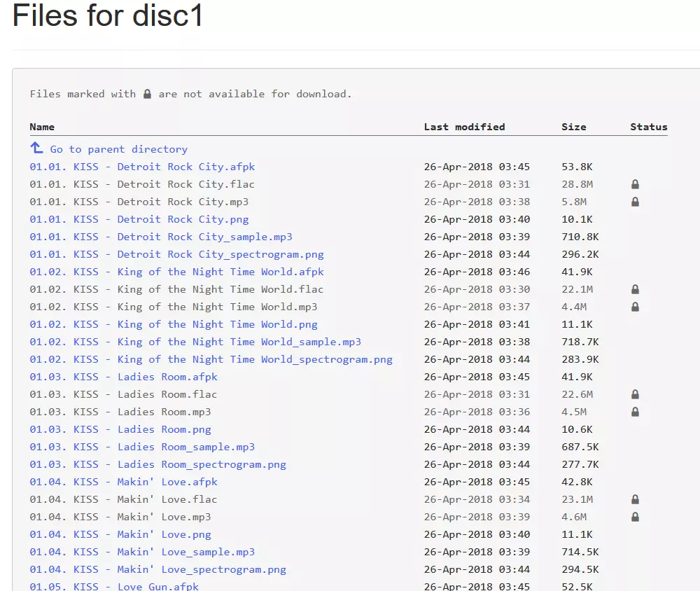700x591 pixels.
Task: Open King of the Night Time World.afpk
Action: [x=176, y=272]
